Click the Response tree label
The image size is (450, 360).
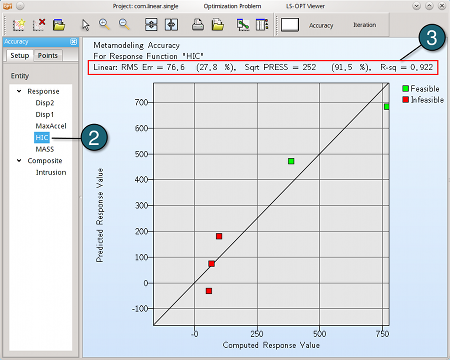point(43,91)
